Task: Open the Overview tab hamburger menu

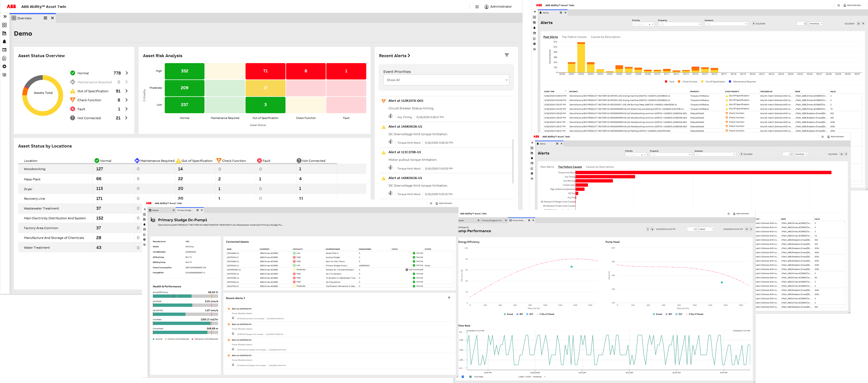Action: coord(46,18)
